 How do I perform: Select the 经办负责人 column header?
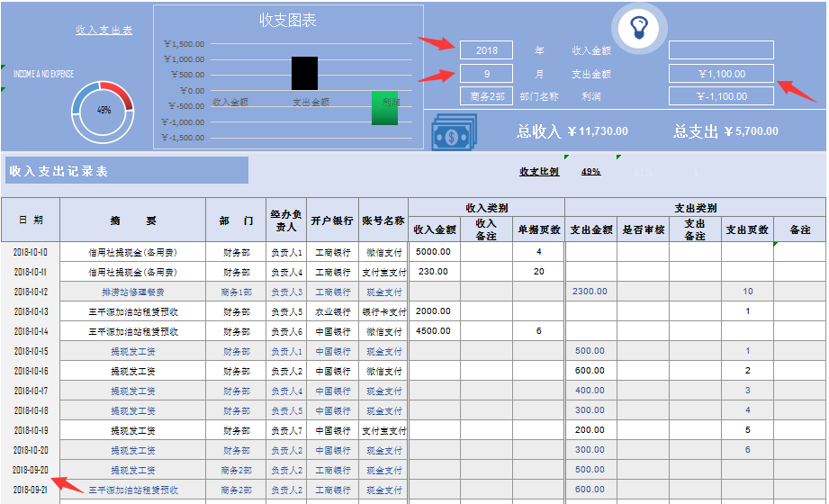(x=286, y=220)
